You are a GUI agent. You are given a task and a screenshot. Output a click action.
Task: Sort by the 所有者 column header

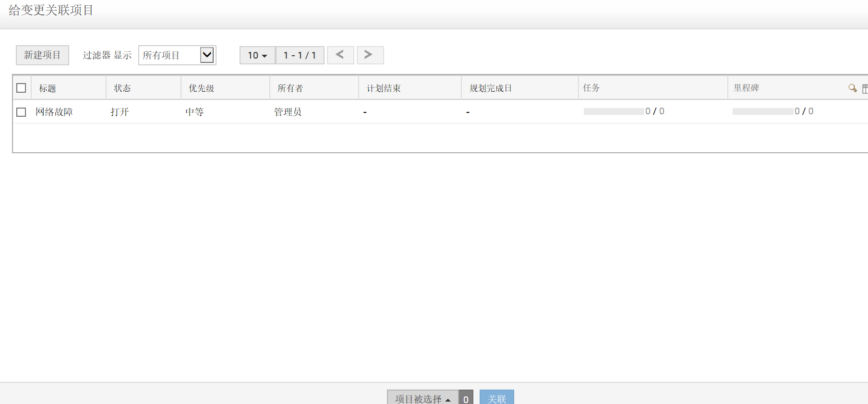click(290, 88)
